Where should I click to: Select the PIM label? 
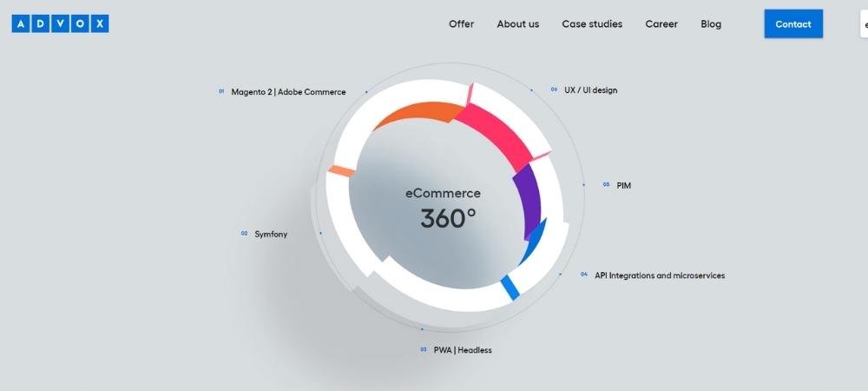(x=623, y=185)
